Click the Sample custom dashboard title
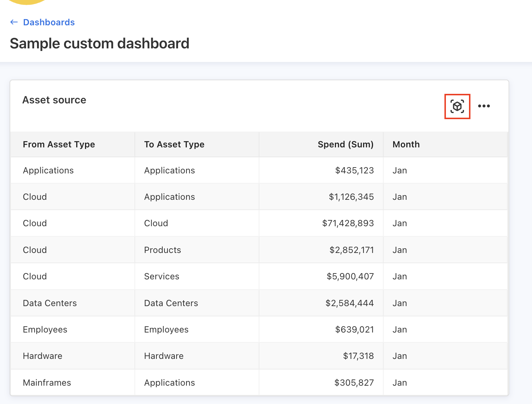Image resolution: width=532 pixels, height=404 pixels. coord(99,43)
